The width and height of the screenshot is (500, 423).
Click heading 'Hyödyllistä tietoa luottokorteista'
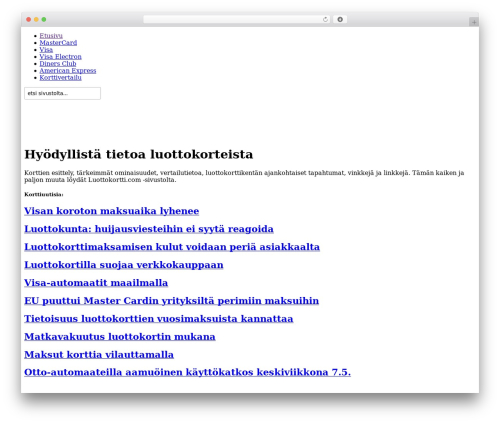(x=139, y=155)
